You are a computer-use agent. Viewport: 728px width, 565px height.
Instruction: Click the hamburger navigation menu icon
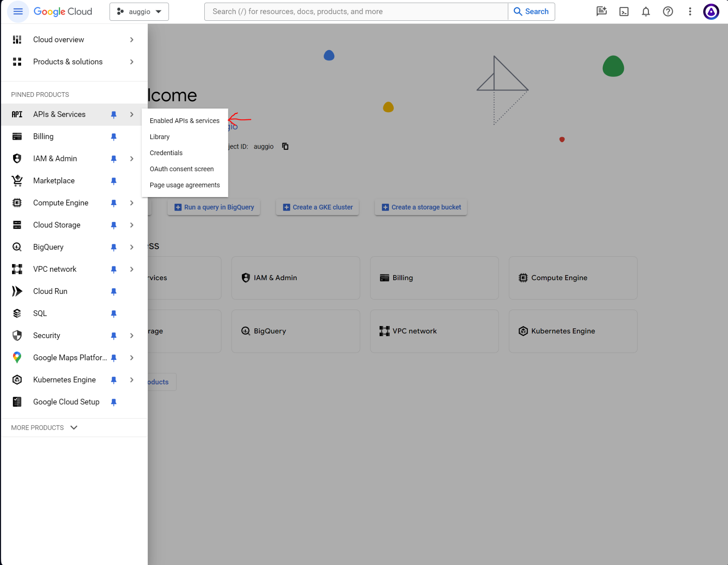(18, 12)
